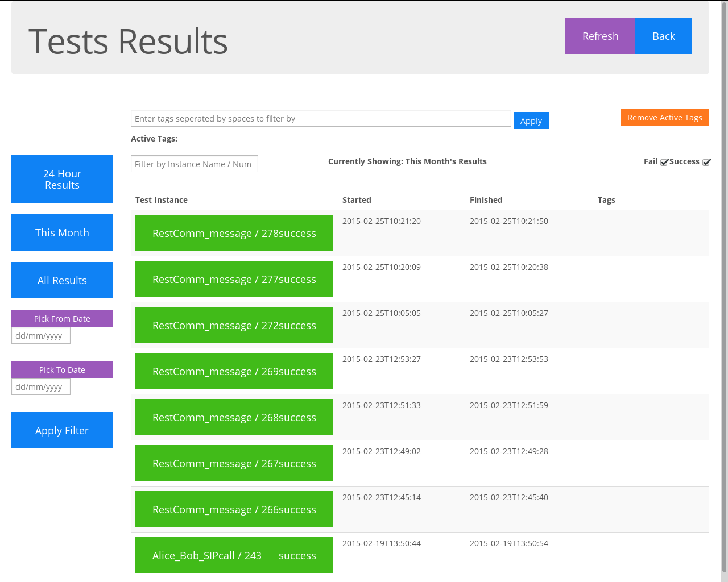Screen dimensions: 728x582
Task: Select start time 2015-02-25T10:05:05
Action: (382, 313)
